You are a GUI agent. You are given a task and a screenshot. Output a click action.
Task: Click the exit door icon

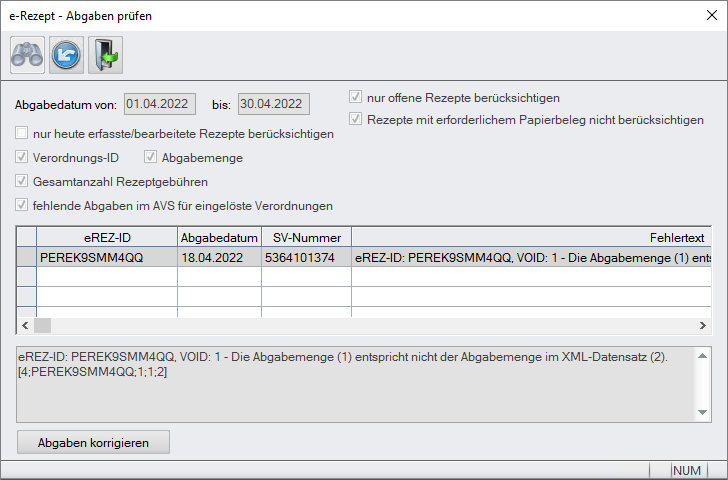coord(104,56)
